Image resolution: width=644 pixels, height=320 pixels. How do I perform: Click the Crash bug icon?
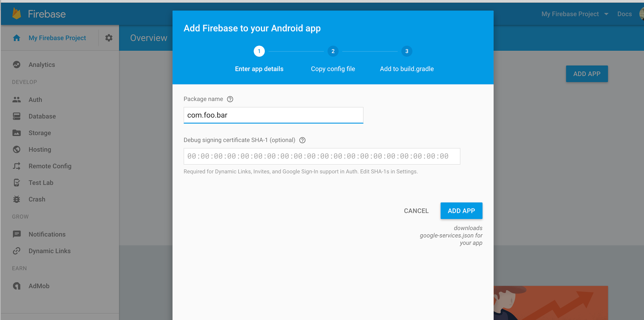click(17, 199)
